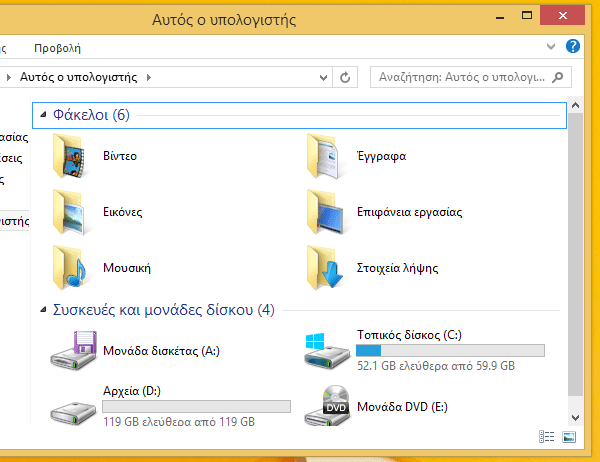Expand the ribbon with the chevron

coord(551,47)
